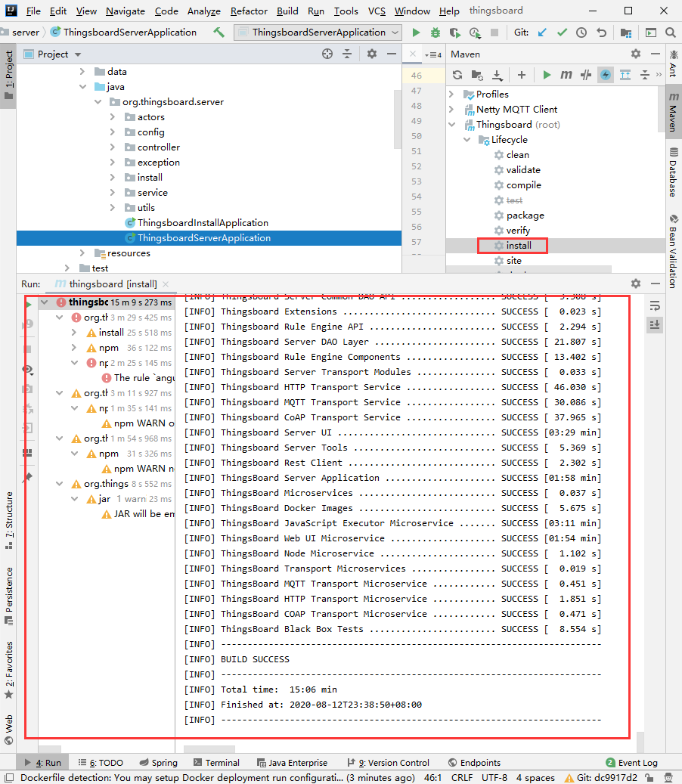Select the install lifecycle goal
682x784 pixels.
[519, 246]
